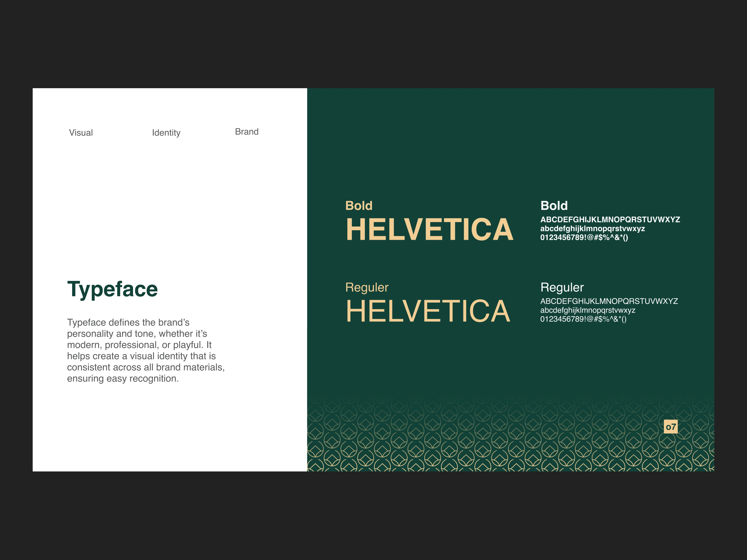Click the Brand label in the header

[x=247, y=132]
